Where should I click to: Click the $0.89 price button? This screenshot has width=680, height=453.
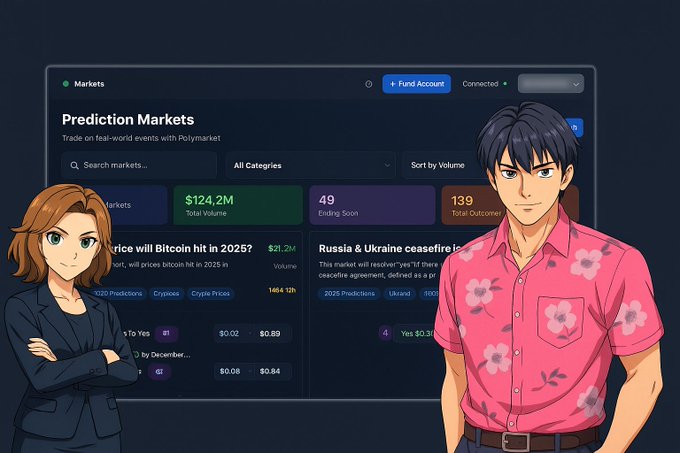click(x=270, y=333)
